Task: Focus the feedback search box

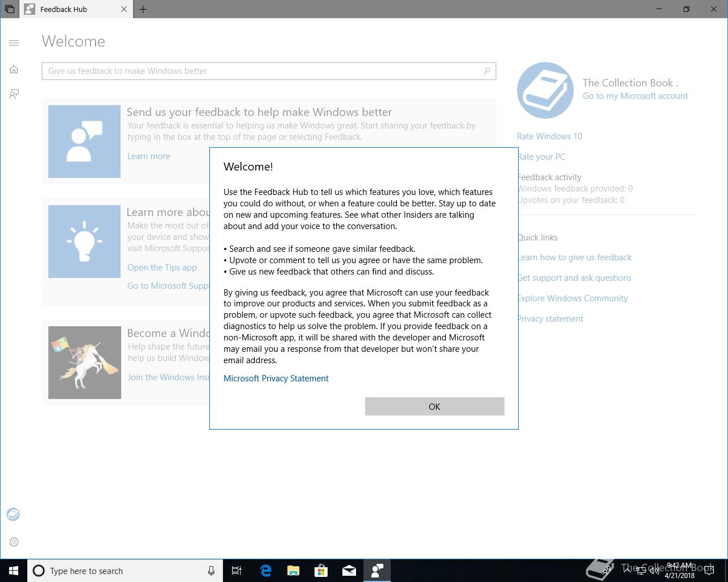Action: coord(269,71)
